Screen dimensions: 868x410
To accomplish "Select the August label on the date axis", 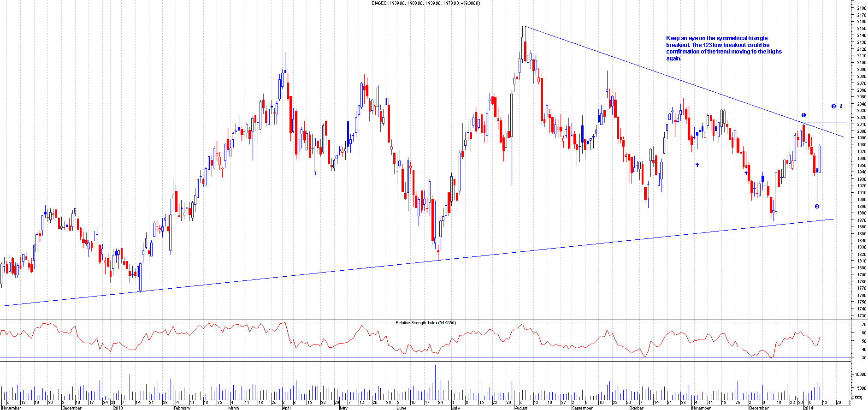I will [x=520, y=408].
